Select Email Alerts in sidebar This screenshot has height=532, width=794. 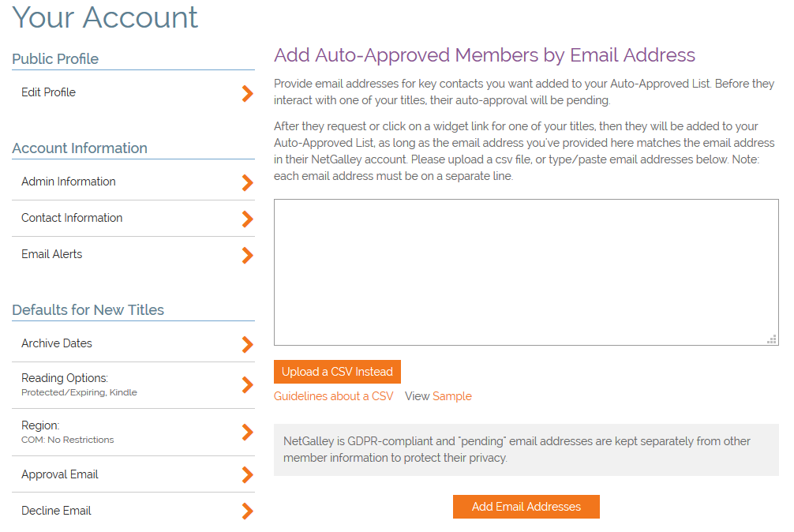[52, 254]
